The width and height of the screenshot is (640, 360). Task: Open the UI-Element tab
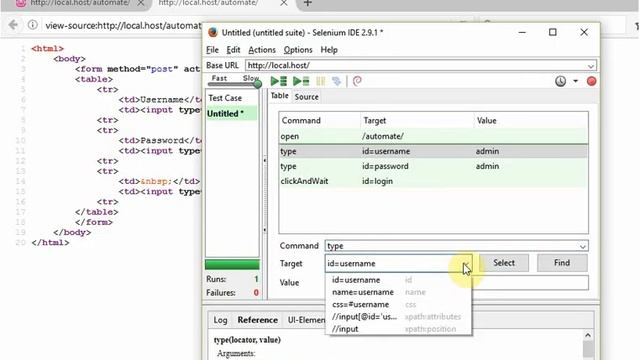coord(306,320)
